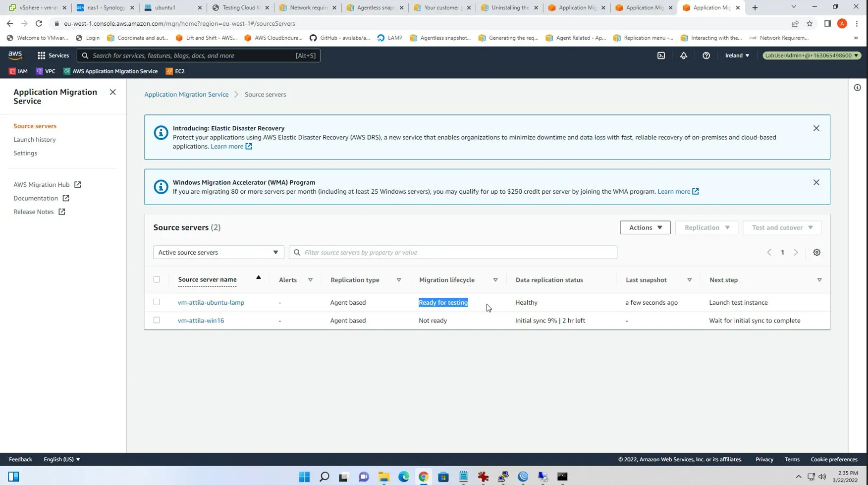Expand the Actions dropdown

[x=645, y=227]
